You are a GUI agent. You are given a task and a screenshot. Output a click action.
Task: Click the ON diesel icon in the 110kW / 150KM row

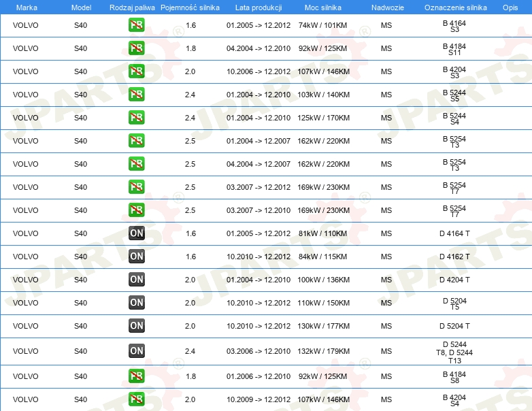(x=136, y=302)
